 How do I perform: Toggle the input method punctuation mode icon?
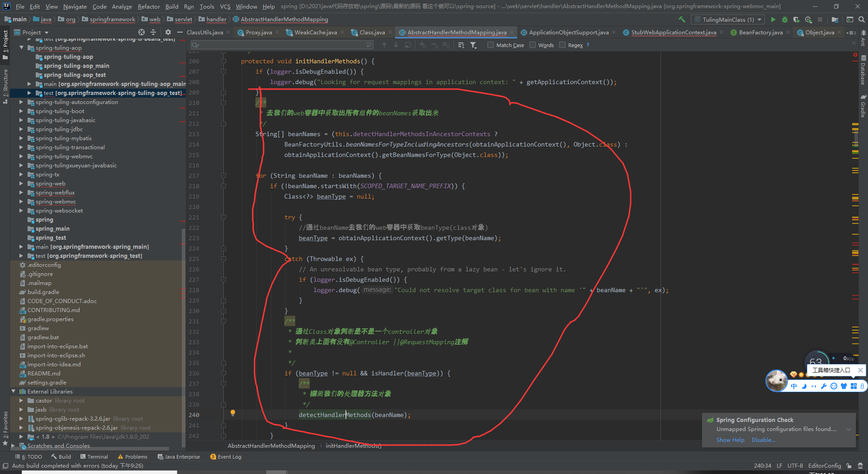(x=814, y=386)
